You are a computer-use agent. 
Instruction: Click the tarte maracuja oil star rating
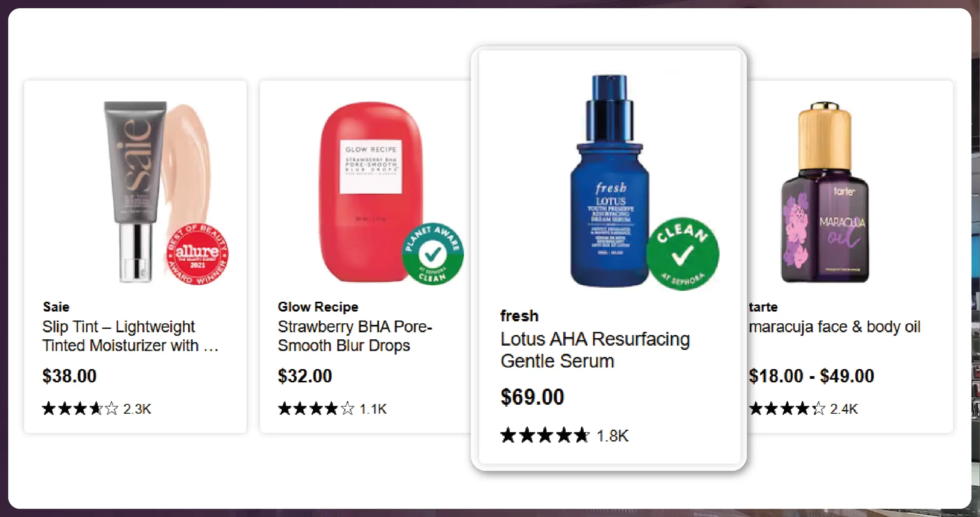click(787, 409)
